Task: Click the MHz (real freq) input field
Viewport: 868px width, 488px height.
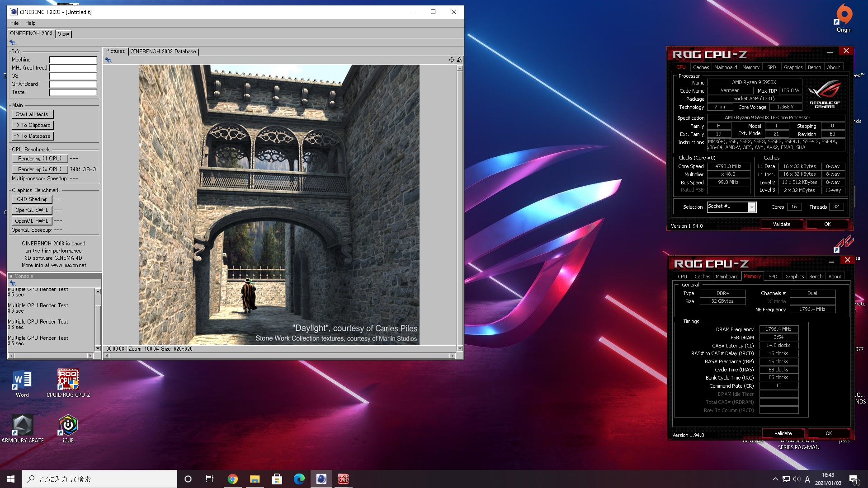Action: click(73, 68)
